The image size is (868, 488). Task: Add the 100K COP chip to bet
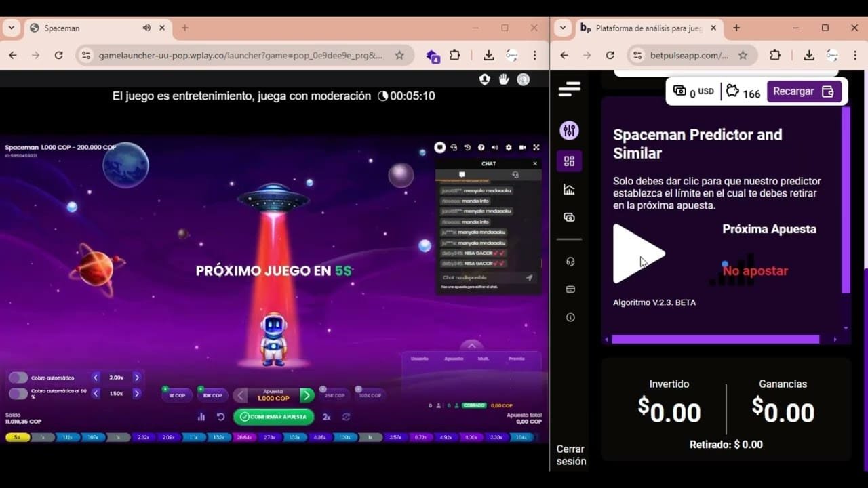[370, 394]
